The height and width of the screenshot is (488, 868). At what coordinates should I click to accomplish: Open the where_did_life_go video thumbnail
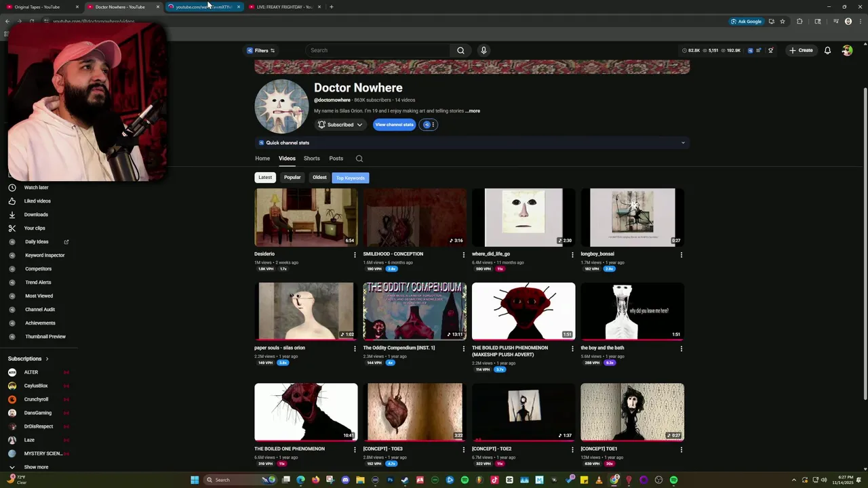coord(524,218)
